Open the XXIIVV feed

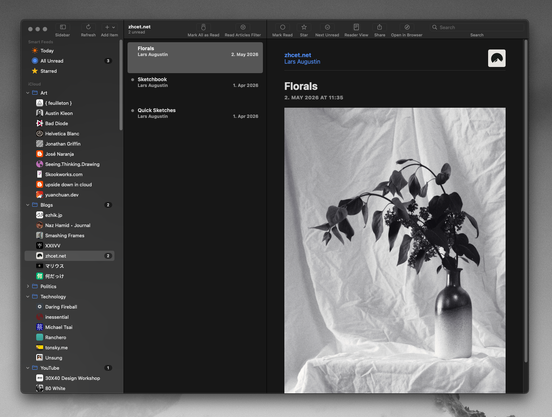click(x=70, y=246)
